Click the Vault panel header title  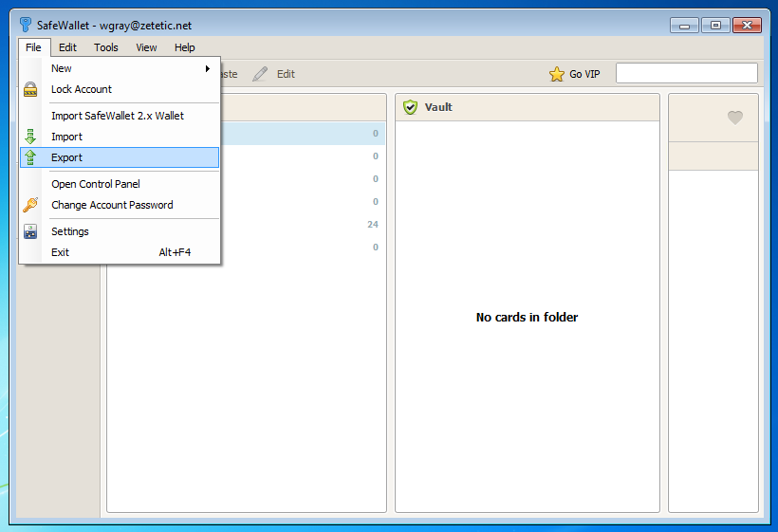438,107
